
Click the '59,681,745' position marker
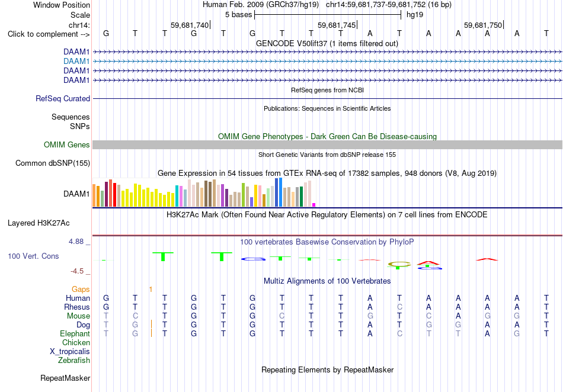click(x=337, y=25)
